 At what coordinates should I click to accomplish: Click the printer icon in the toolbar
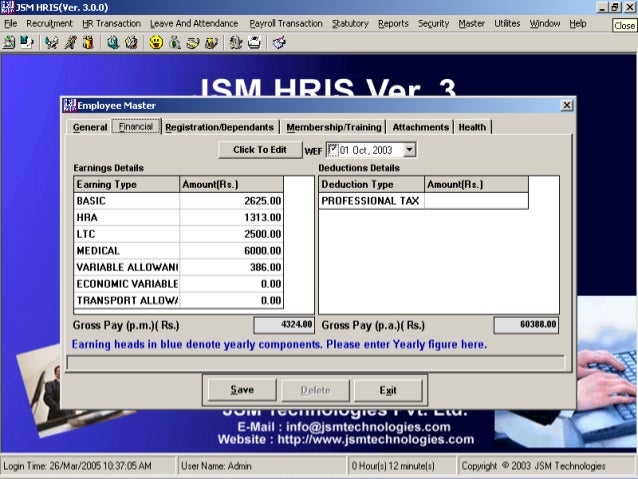(x=254, y=42)
